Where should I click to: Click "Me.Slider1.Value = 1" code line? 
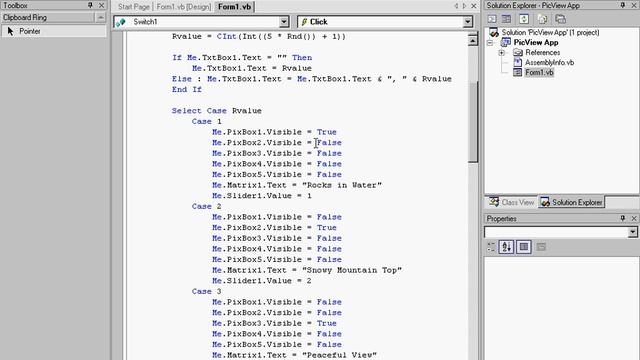(x=262, y=196)
